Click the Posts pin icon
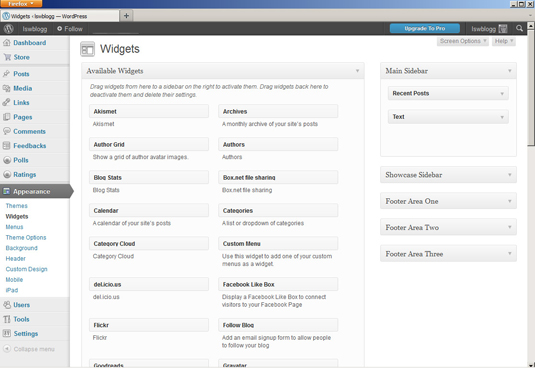This screenshot has width=535, height=368. 6,74
